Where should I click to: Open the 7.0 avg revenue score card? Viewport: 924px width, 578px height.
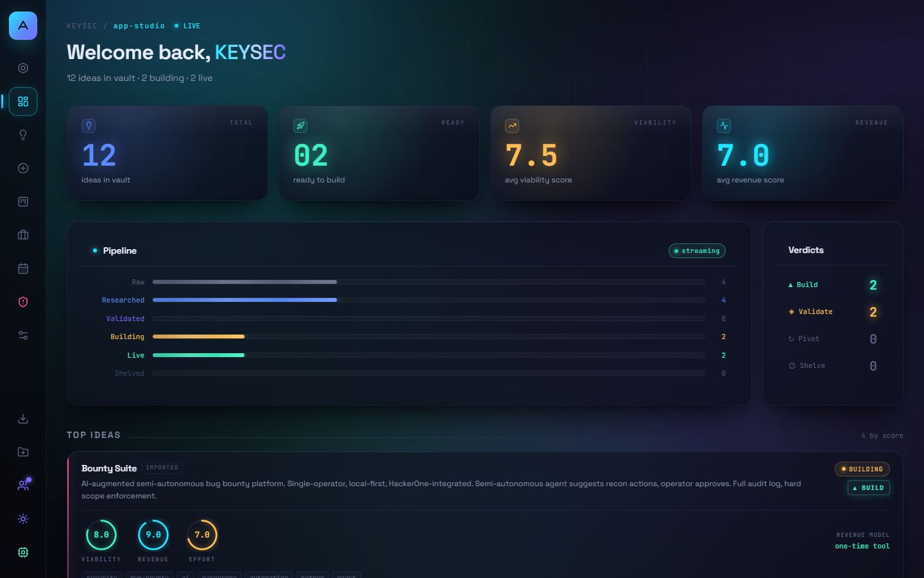click(x=803, y=153)
